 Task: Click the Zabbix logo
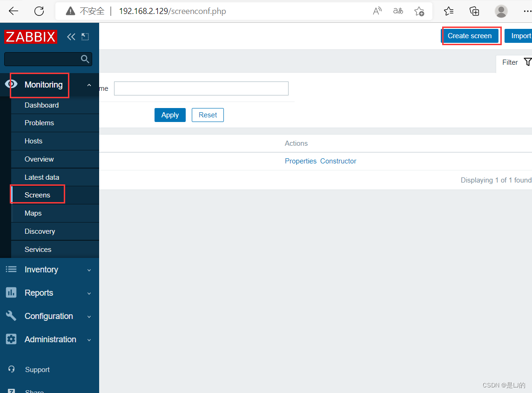pyautogui.click(x=31, y=37)
